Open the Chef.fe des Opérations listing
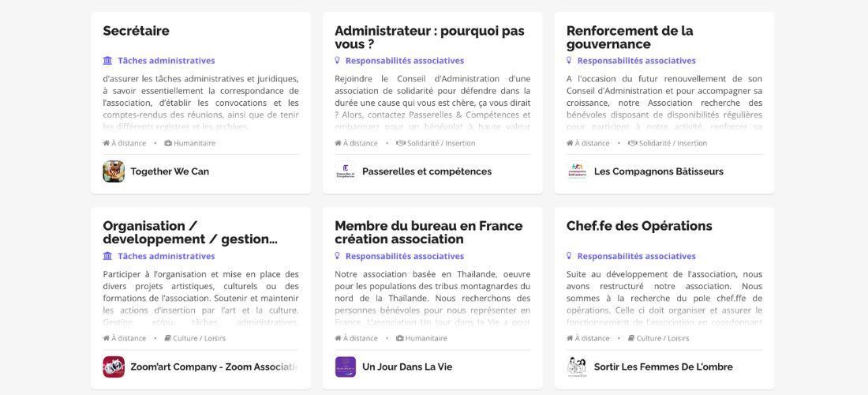Screen dimensions: 868x395 pos(639,226)
